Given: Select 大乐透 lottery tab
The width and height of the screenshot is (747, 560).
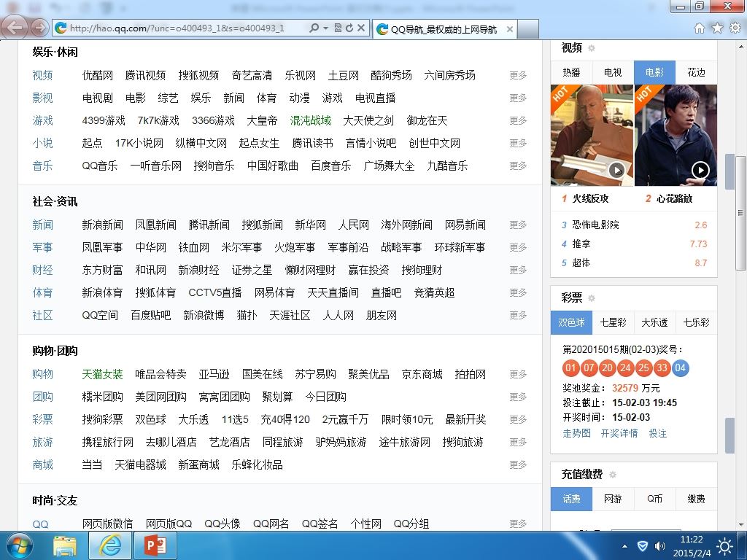Looking at the screenshot, I should pos(654,322).
